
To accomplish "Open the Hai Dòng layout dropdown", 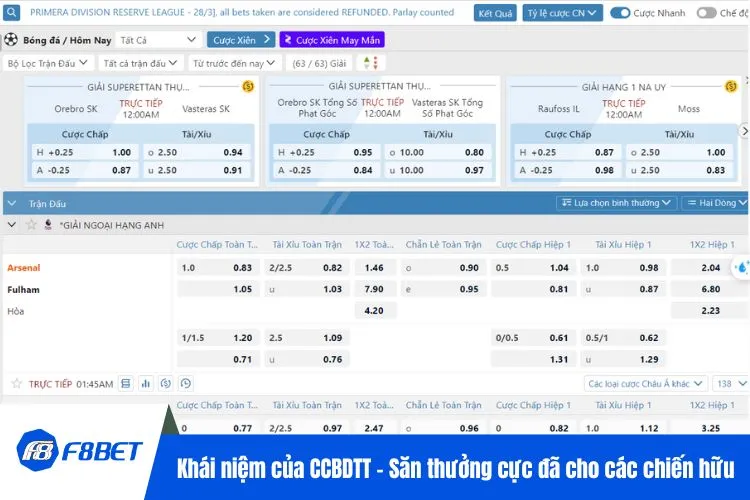I will pyautogui.click(x=715, y=203).
